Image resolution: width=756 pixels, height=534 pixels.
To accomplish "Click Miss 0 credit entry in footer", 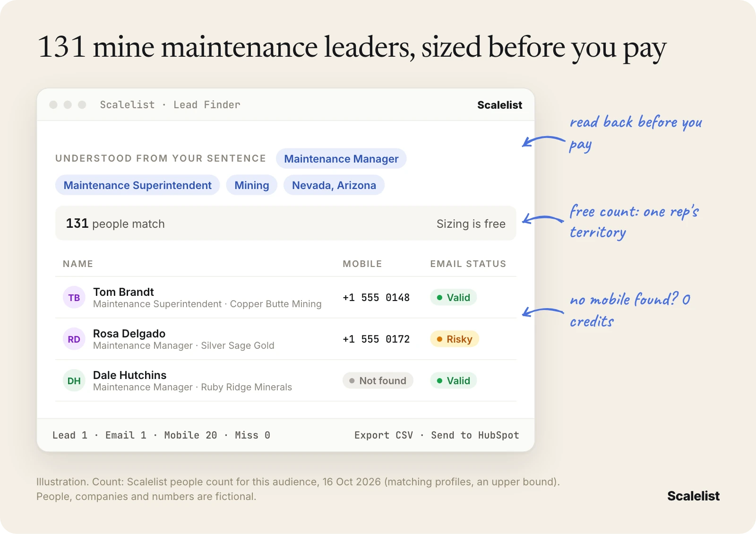I will (252, 435).
